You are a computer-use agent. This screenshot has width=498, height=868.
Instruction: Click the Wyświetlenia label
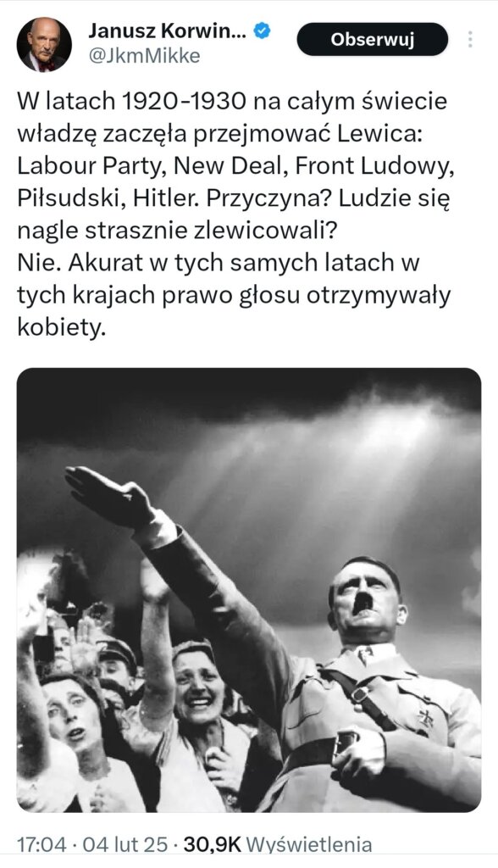pyautogui.click(x=308, y=845)
